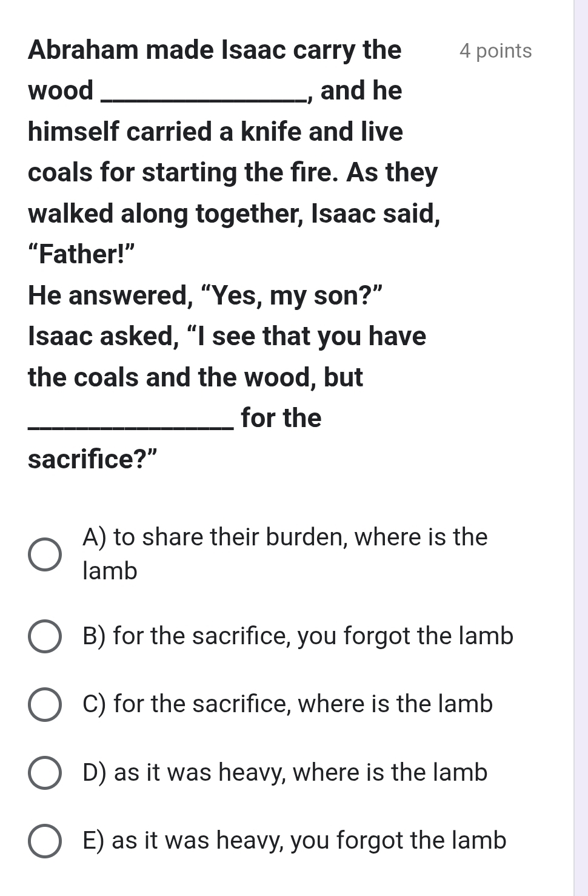Select radio button for option A

pos(45,554)
